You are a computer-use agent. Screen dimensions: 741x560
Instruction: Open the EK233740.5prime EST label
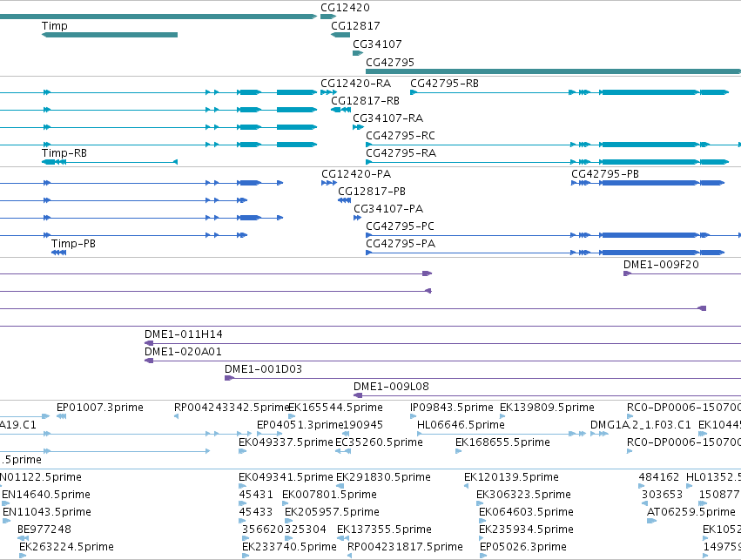click(289, 548)
